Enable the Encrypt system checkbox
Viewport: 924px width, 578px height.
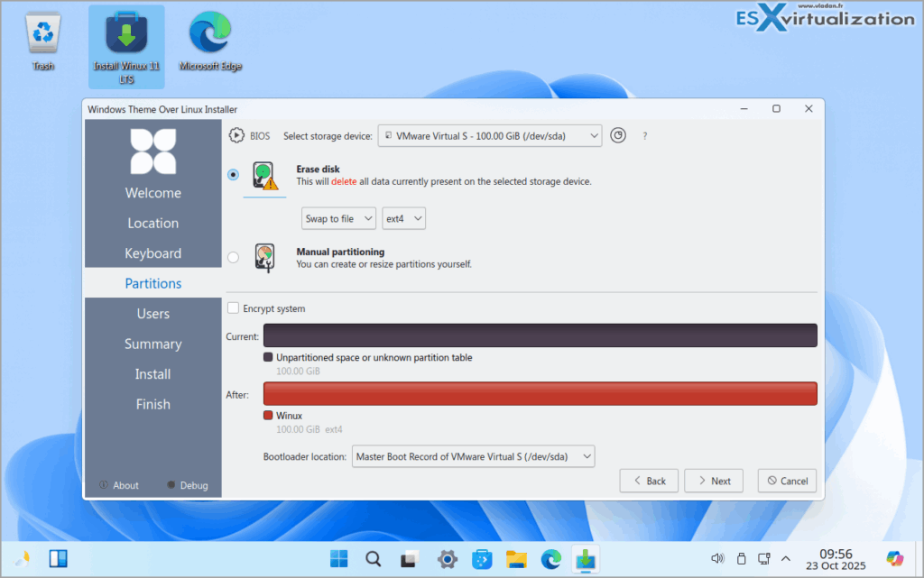click(233, 307)
